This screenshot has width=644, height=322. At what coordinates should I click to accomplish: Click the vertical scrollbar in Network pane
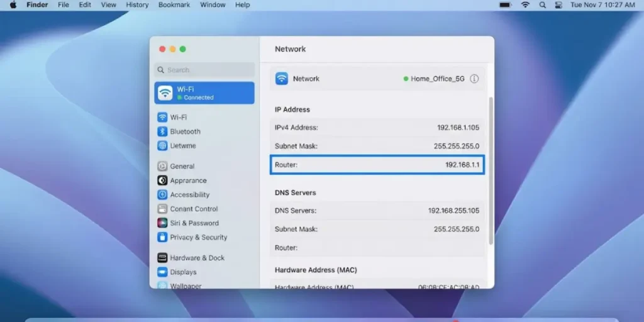(491, 171)
